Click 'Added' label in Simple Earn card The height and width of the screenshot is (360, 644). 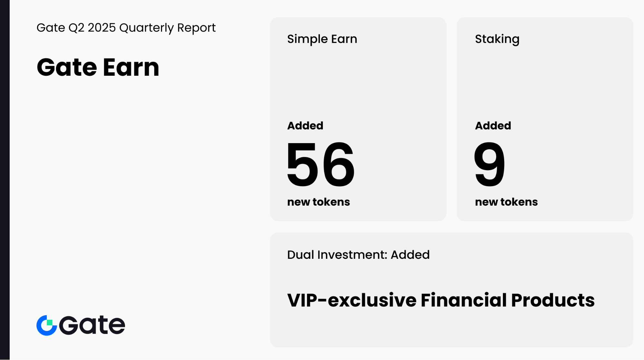coord(305,125)
